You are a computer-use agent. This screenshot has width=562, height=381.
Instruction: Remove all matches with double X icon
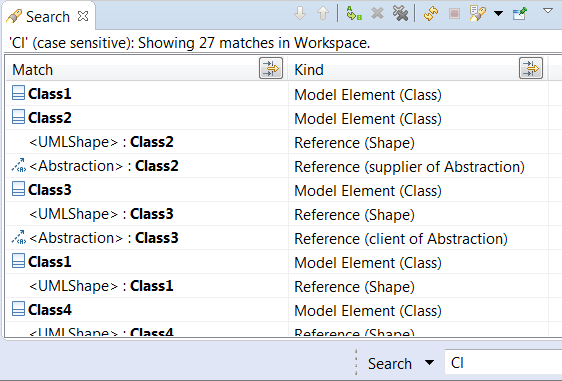pyautogui.click(x=400, y=14)
